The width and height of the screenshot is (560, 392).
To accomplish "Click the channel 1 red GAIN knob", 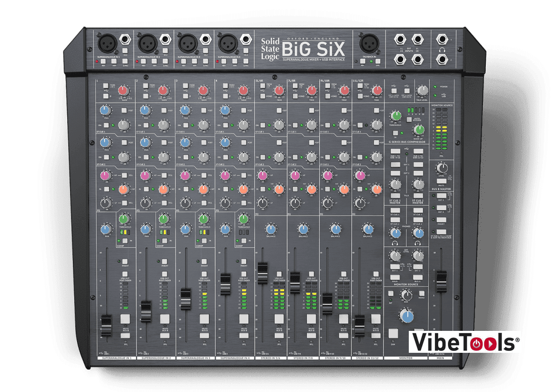I will click(123, 90).
